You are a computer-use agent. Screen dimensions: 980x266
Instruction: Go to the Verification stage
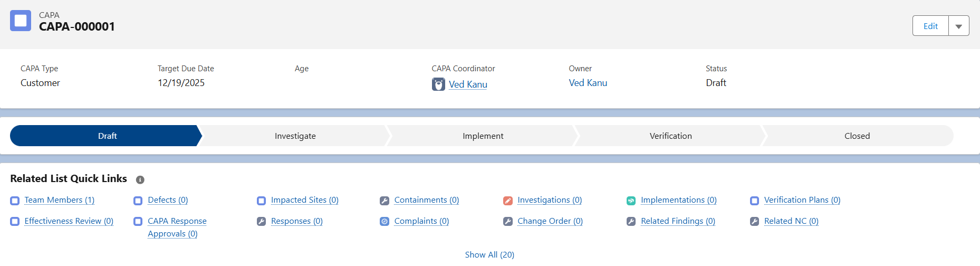point(670,136)
